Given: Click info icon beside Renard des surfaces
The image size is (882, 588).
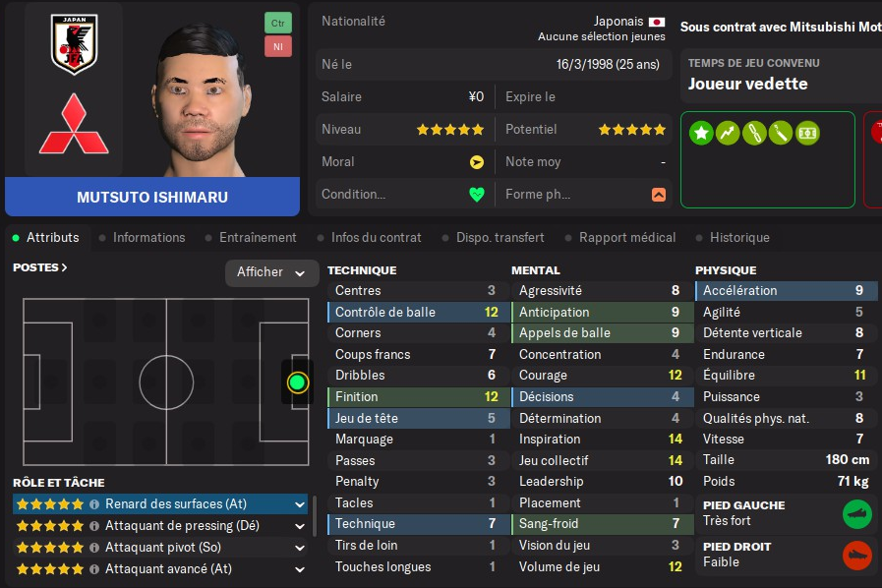Looking at the screenshot, I should (94, 504).
